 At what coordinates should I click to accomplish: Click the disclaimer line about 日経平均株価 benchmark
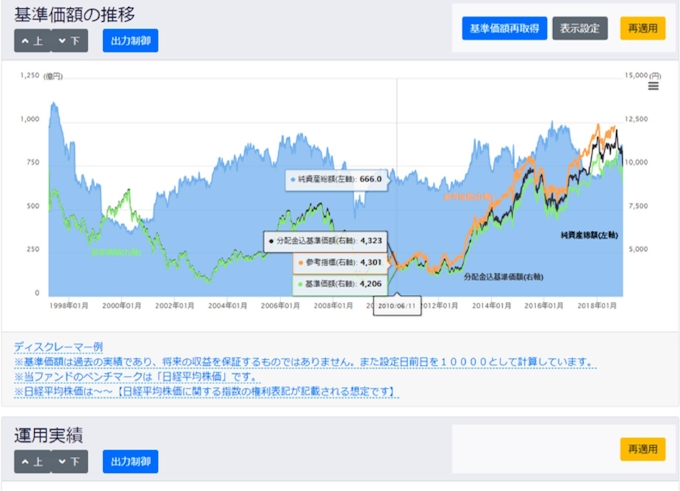pos(152,377)
